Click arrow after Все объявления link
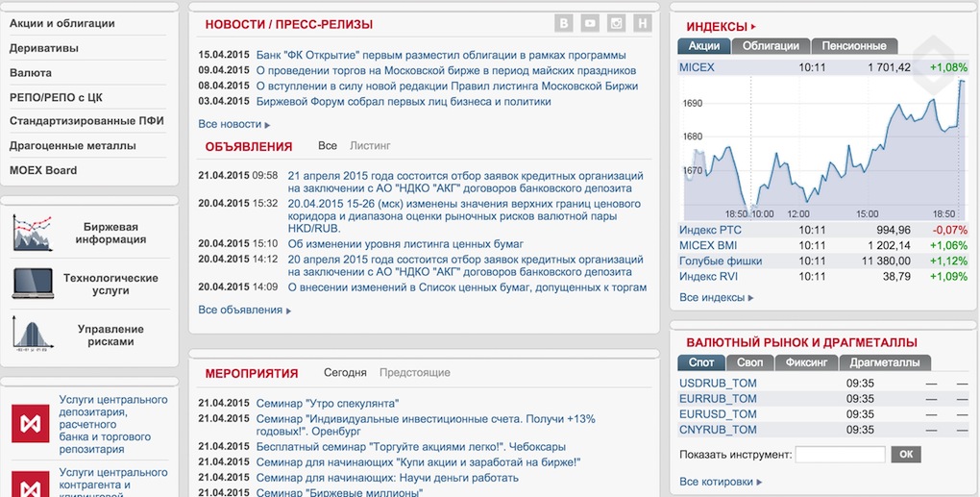The height and width of the screenshot is (497, 980). [x=289, y=311]
